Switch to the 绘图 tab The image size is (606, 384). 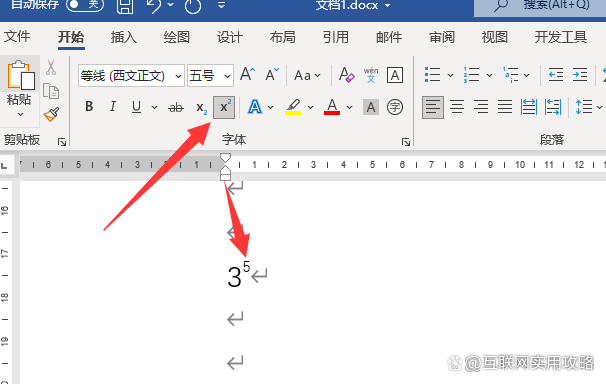pos(177,37)
